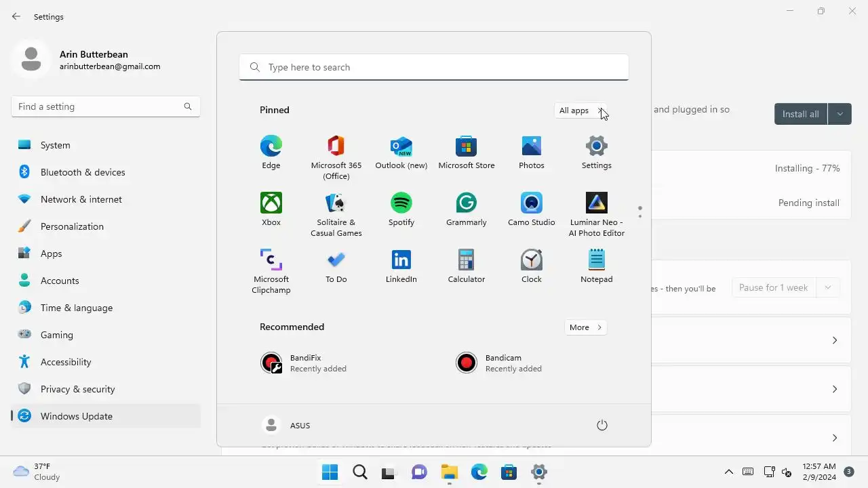Show More recommended items

click(x=586, y=327)
